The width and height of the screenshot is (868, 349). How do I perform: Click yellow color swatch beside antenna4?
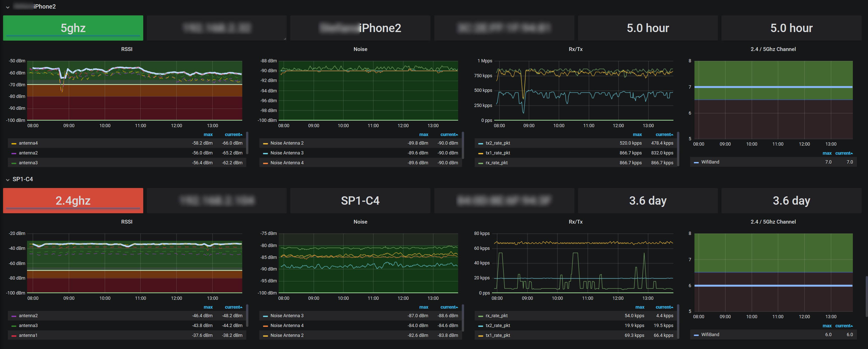14,143
